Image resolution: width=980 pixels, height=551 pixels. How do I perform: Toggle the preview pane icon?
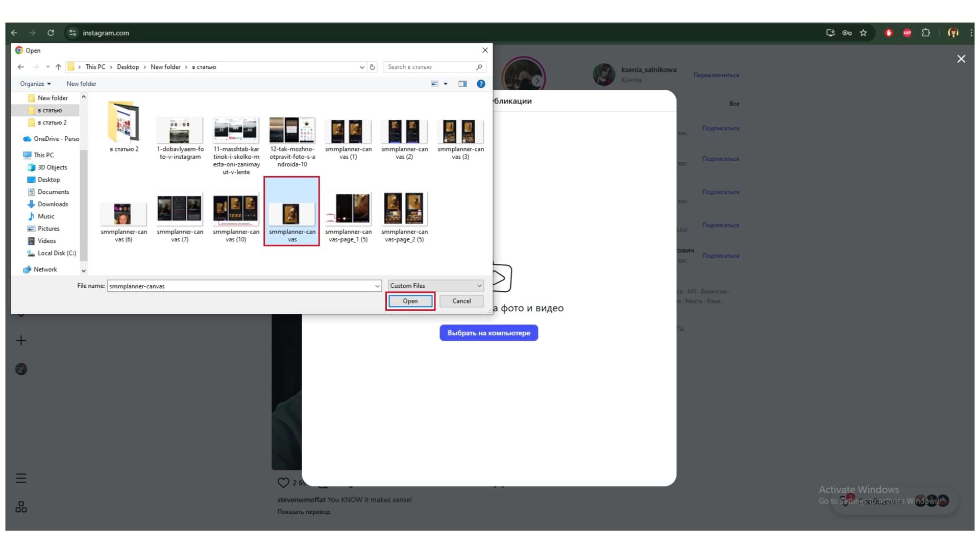pos(462,84)
